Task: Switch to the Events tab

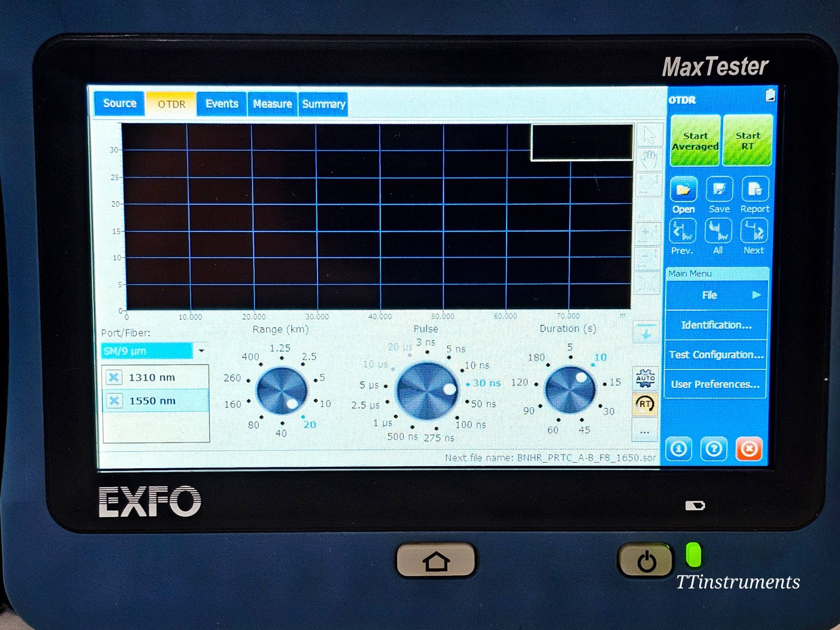Action: click(222, 104)
